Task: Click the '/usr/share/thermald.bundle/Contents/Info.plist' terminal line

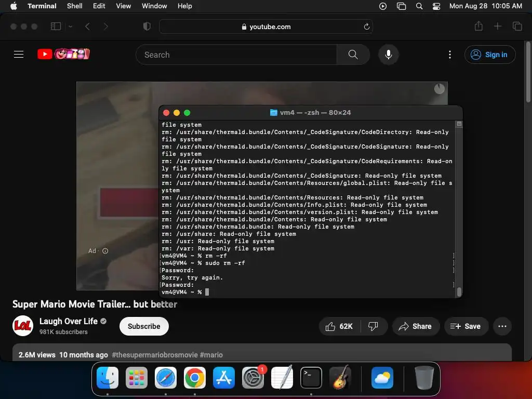Action: (294, 205)
